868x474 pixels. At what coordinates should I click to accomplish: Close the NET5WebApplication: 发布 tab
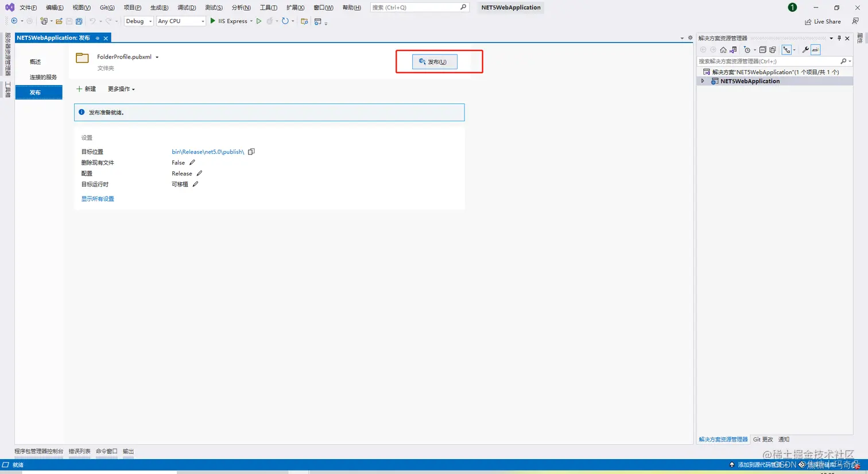[x=106, y=38]
